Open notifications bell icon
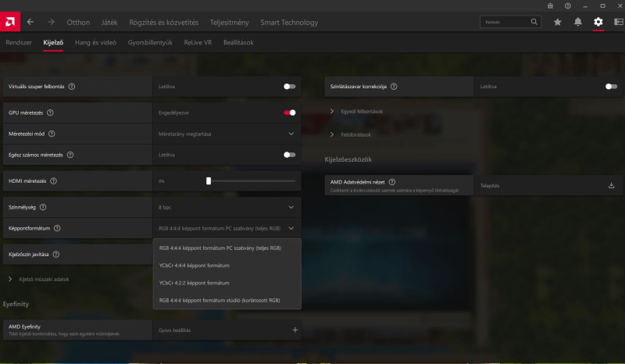The image size is (625, 364). click(x=578, y=22)
